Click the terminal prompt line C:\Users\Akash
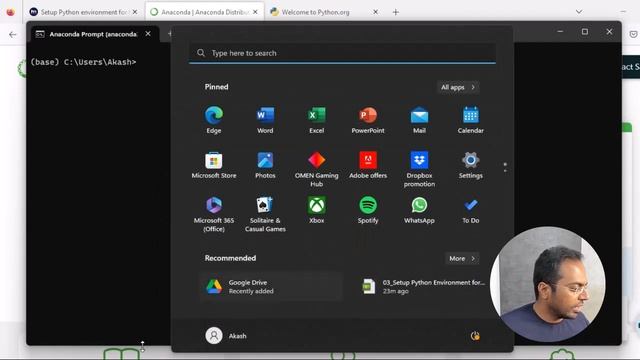The width and height of the screenshot is (640, 360). pyautogui.click(x=83, y=62)
